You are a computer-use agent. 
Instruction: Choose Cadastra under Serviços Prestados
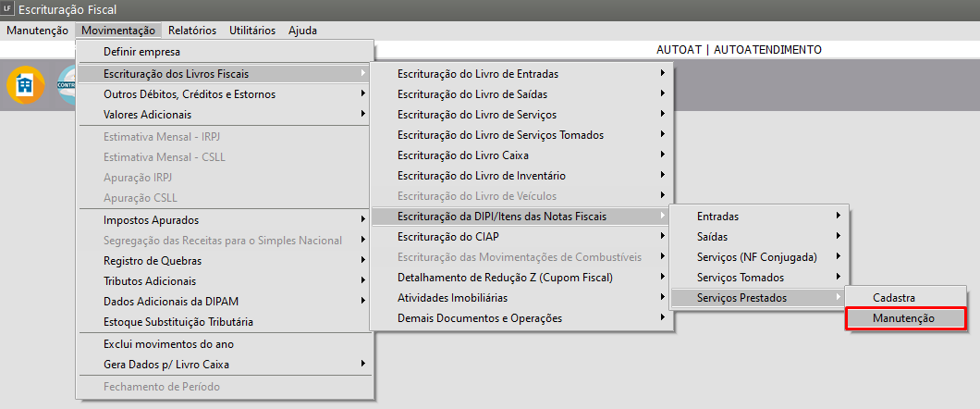[894, 298]
